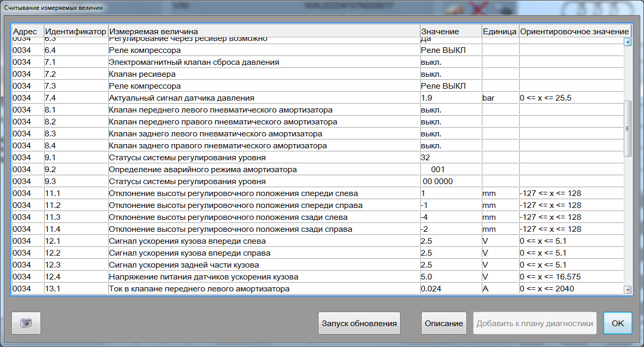Select Клапан переднего левого пневматического амортизатора

[x=318, y=110]
